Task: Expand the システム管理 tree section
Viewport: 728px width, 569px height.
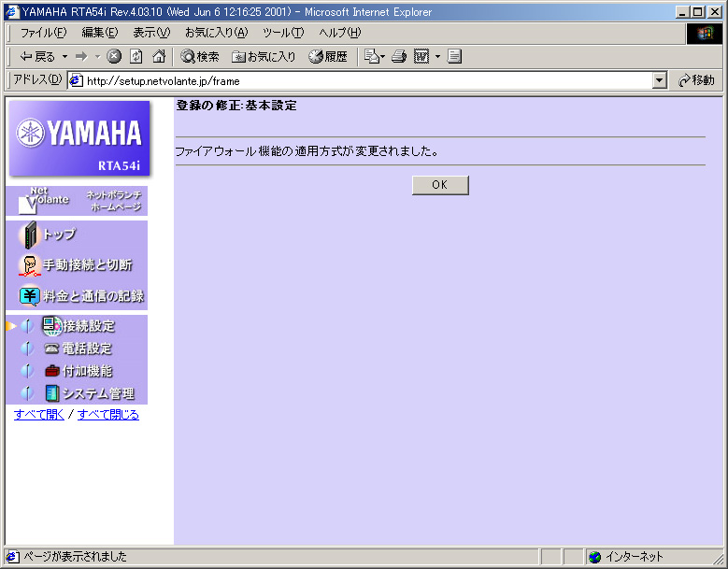Action: click(26, 393)
